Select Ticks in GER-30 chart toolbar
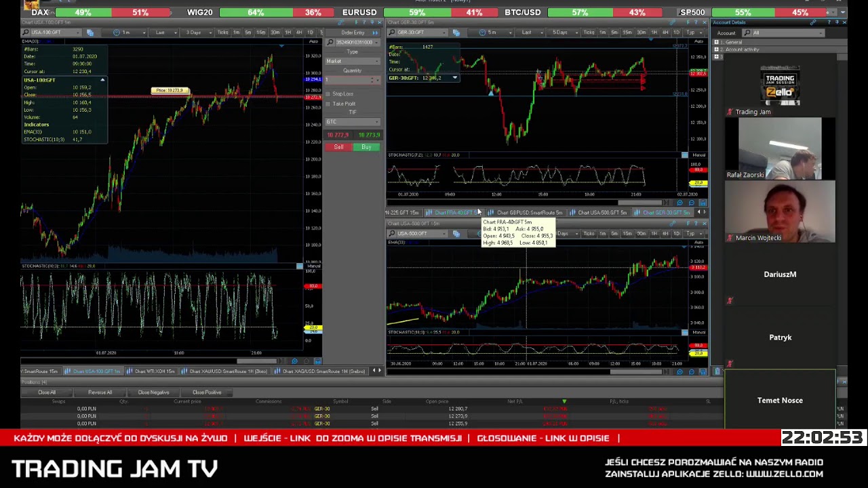The image size is (868, 488). (589, 33)
